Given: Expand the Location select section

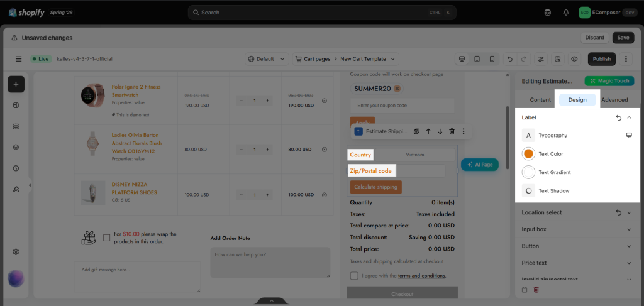Looking at the screenshot, I should coord(629,213).
